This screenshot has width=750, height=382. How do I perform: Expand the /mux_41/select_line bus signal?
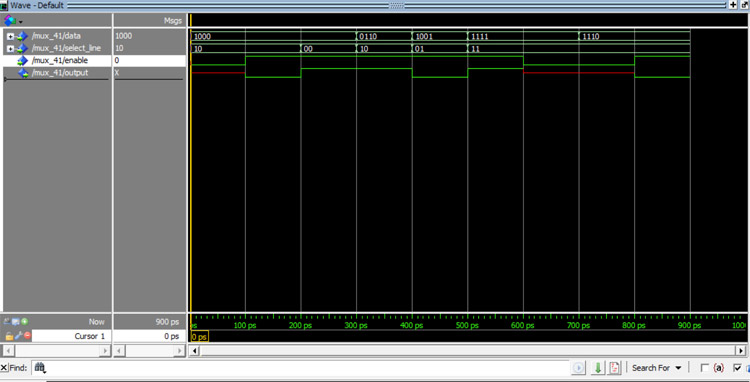11,48
